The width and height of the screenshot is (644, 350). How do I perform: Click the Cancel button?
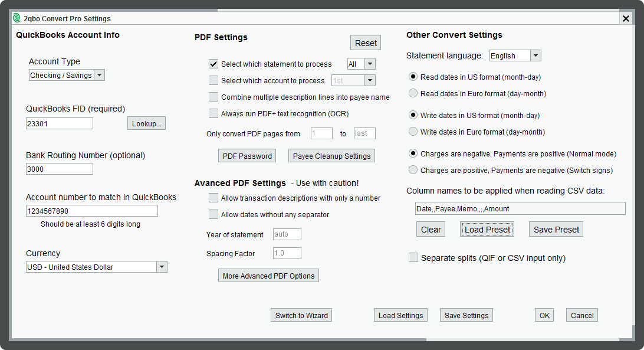[x=582, y=315]
